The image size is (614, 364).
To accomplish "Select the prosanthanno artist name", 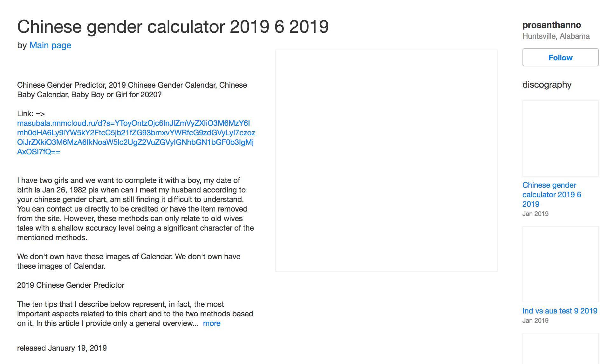I will tap(552, 25).
